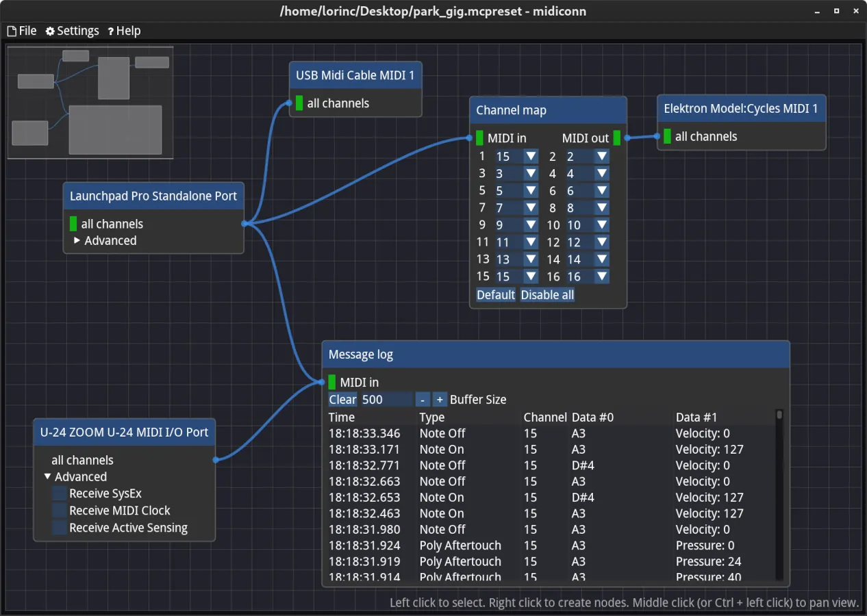This screenshot has width=867, height=616.
Task: Select Launchpad Pro Standalone Port title
Action: click(x=153, y=196)
